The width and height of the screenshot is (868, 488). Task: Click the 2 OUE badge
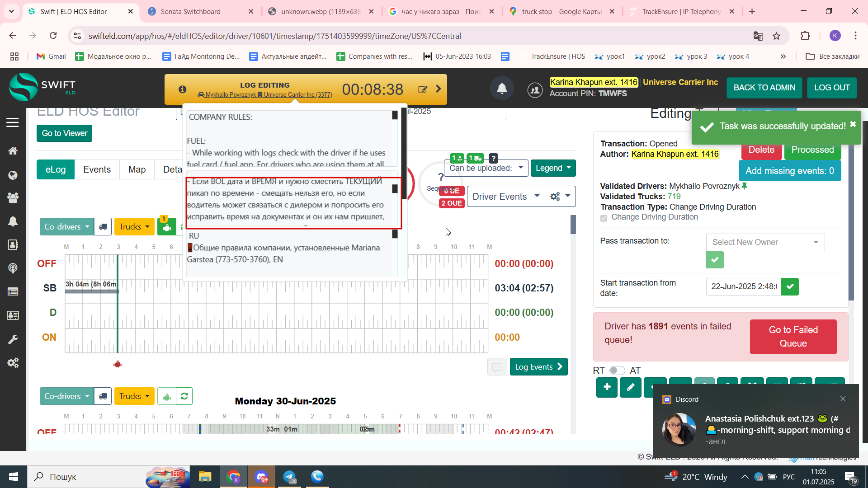452,203
